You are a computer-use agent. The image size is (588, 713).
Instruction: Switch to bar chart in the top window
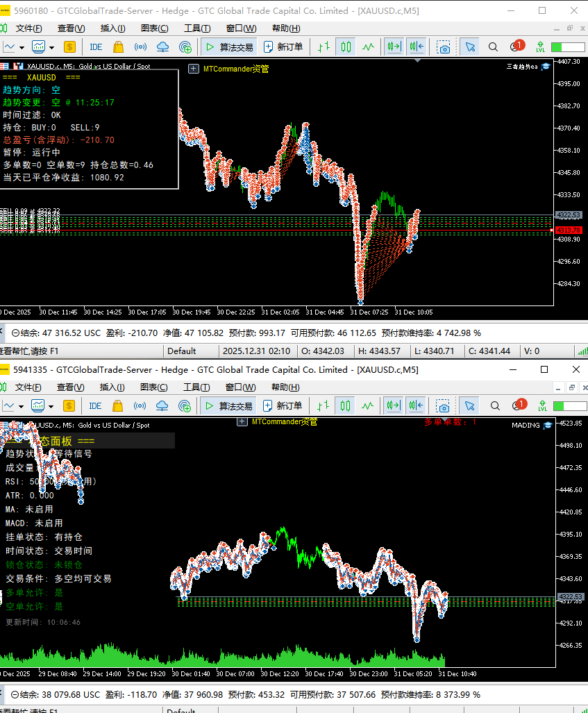pos(324,47)
